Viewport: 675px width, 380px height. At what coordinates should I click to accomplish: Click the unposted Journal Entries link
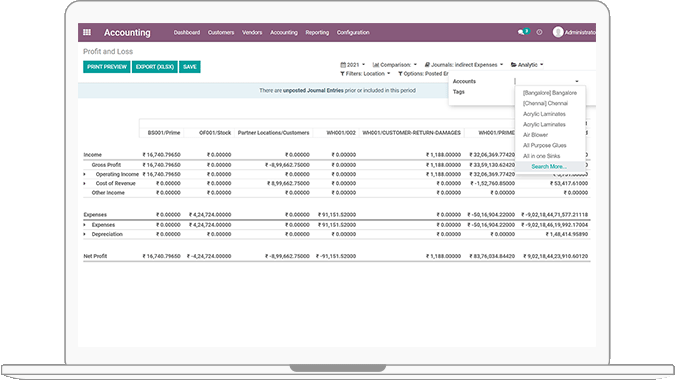coord(313,90)
